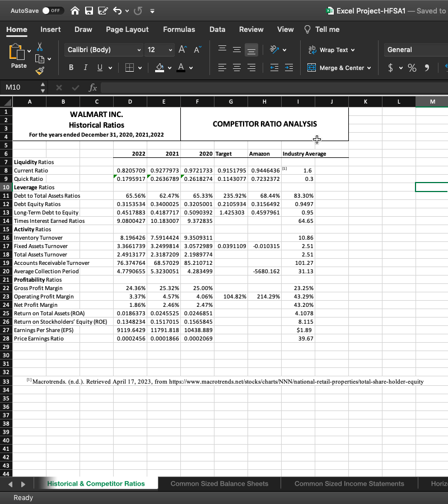Switch to the Insert ribbon tab
This screenshot has height=504, width=448.
click(x=50, y=29)
